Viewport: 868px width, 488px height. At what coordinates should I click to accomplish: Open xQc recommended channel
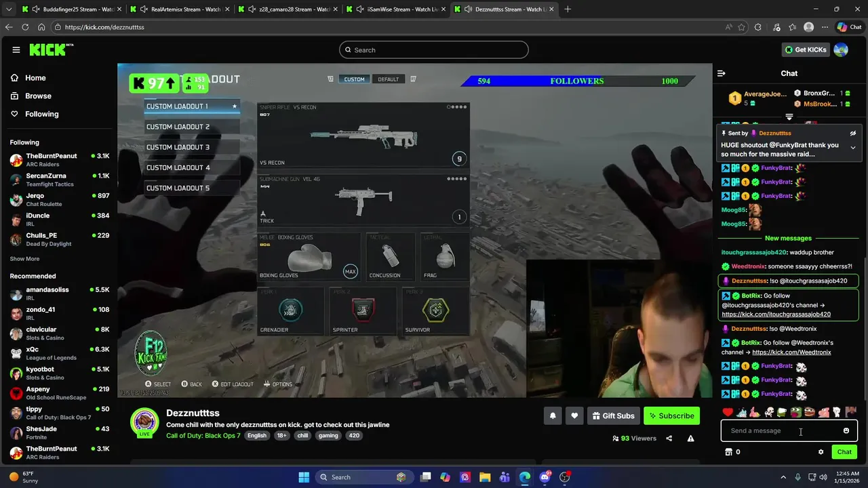[x=59, y=353]
